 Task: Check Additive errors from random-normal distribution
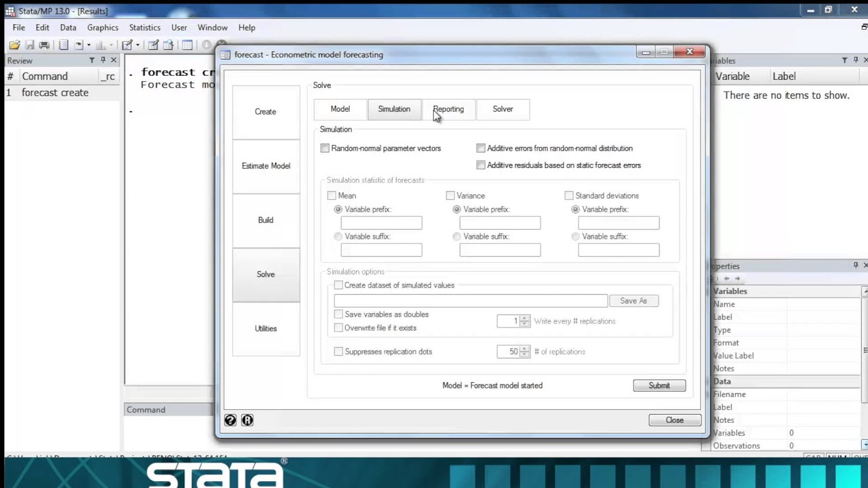pos(481,148)
